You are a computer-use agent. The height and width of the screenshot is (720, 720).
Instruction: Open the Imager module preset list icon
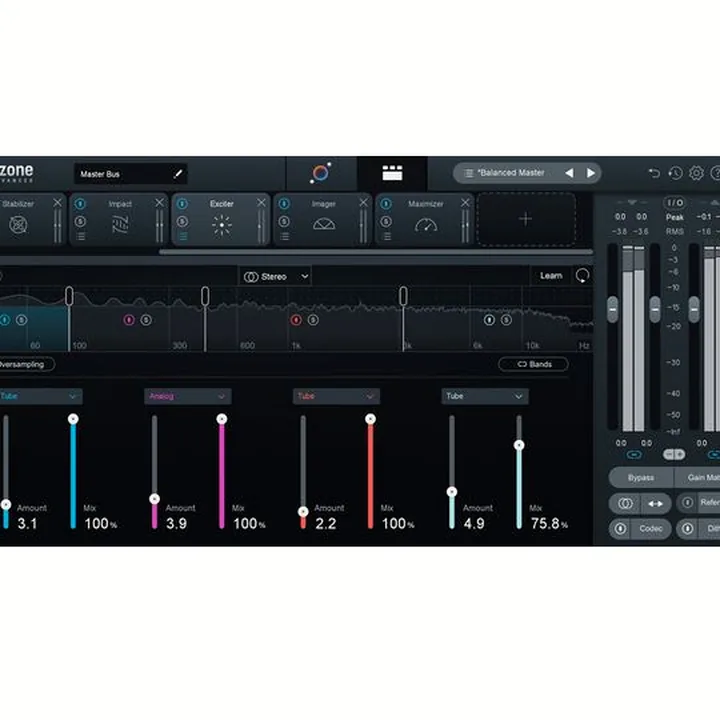click(x=285, y=236)
